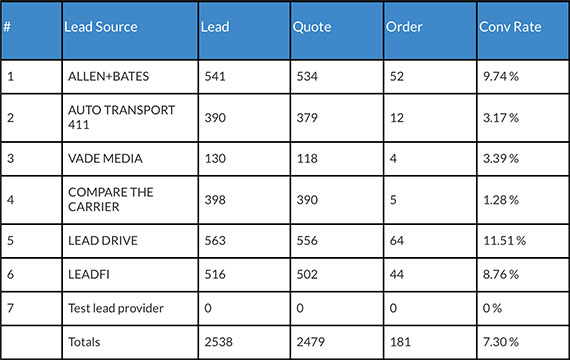Click row number '3'
The height and width of the screenshot is (360, 570).
click(x=11, y=159)
